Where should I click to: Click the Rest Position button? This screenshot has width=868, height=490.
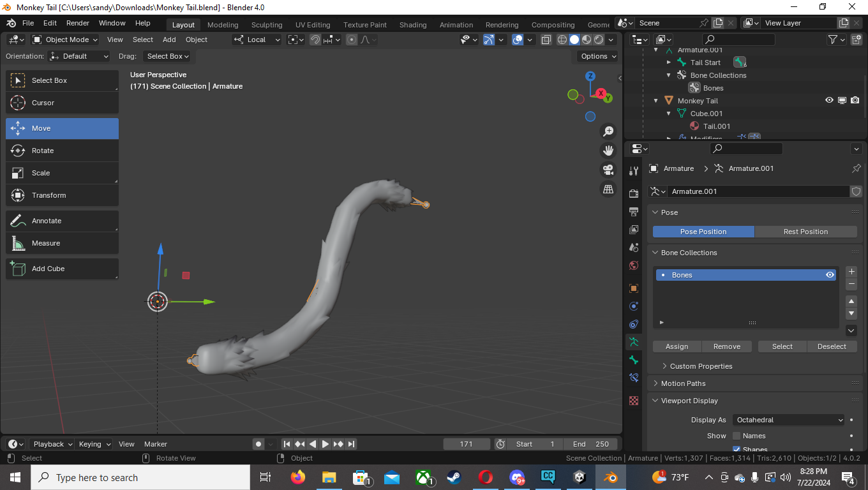coord(805,232)
